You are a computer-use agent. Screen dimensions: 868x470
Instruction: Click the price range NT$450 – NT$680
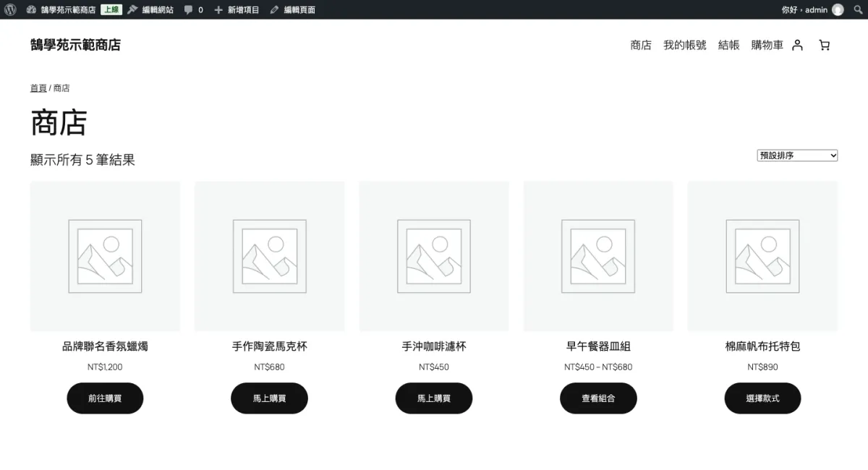tap(598, 367)
